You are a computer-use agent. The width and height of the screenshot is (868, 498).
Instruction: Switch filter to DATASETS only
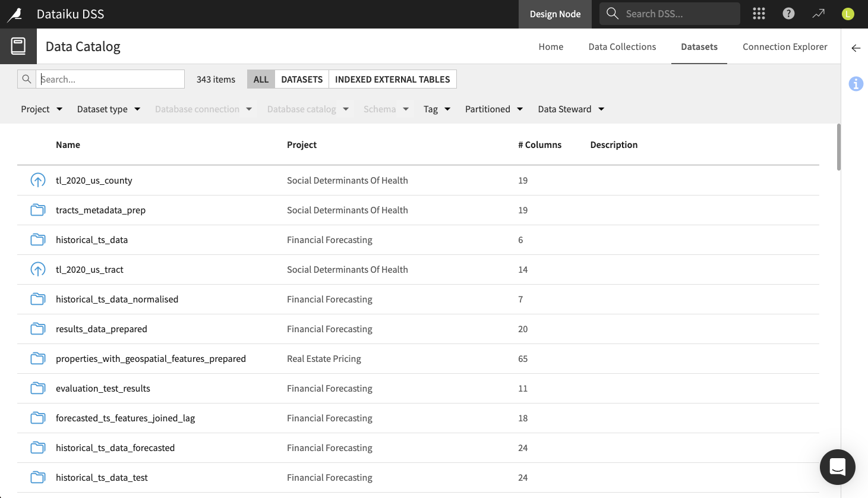coord(301,78)
